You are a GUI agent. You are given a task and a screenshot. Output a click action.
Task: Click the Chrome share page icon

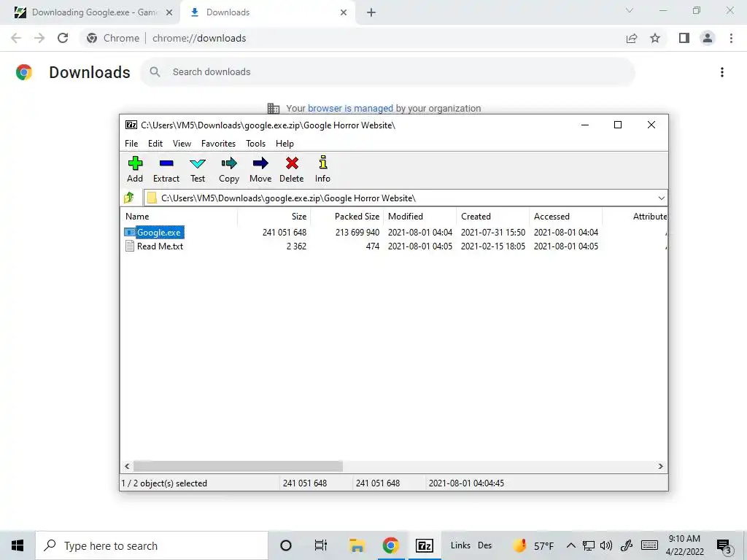click(x=632, y=38)
